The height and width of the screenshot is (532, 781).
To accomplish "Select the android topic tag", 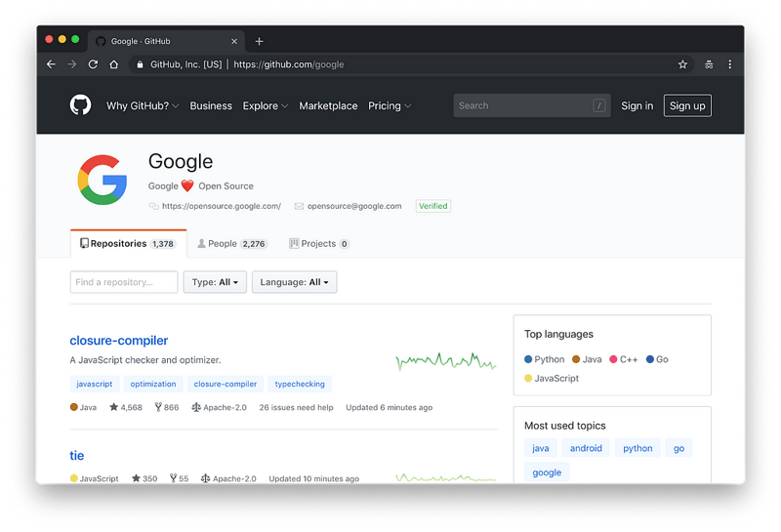I will (586, 448).
